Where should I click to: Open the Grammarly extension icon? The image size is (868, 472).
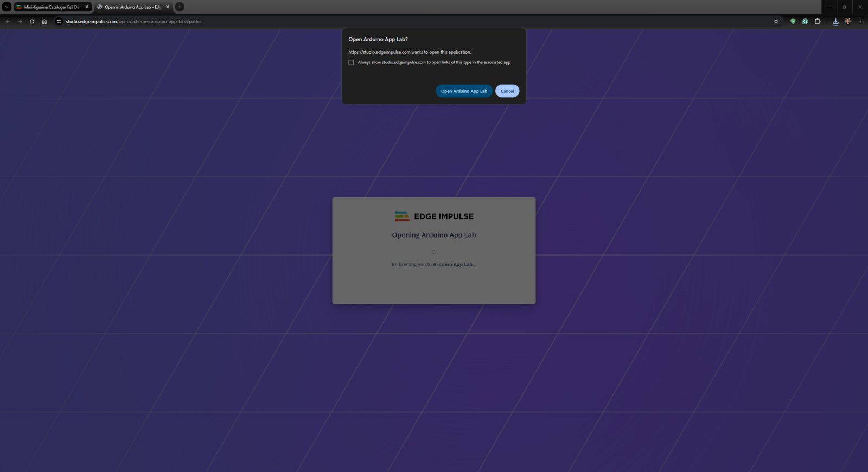click(805, 22)
